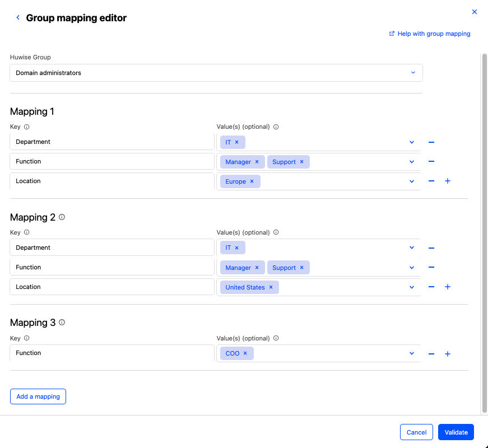Remove the Europe value tag
488x448 pixels.
point(252,181)
